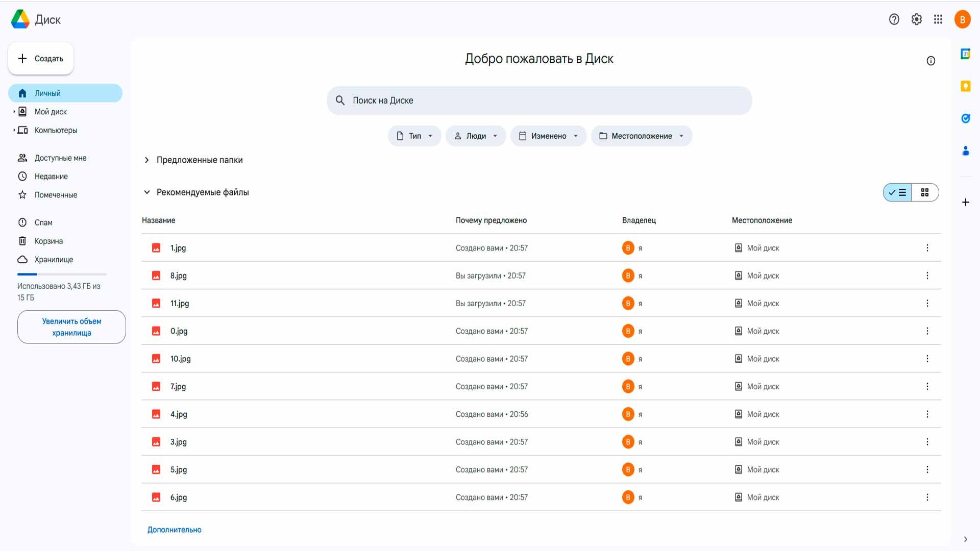The image size is (980, 551).
Task: Open Google Keep in the side panel
Action: (966, 86)
